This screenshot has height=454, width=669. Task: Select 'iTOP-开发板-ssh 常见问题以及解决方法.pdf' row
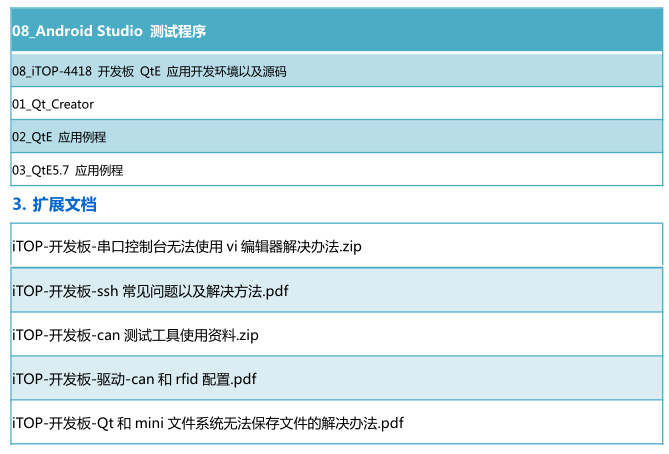[x=337, y=290]
